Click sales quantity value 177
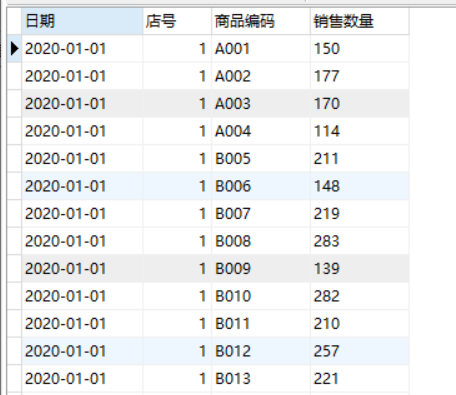Viewport: 456px width, 395px height. pyautogui.click(x=327, y=76)
